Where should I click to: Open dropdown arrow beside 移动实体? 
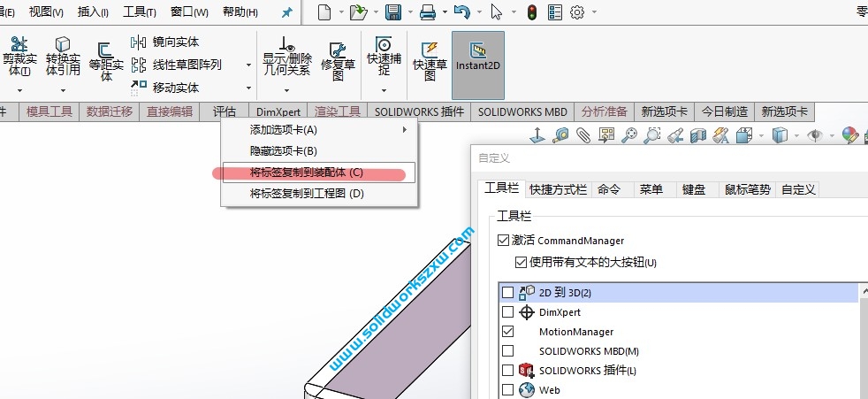[x=249, y=88]
